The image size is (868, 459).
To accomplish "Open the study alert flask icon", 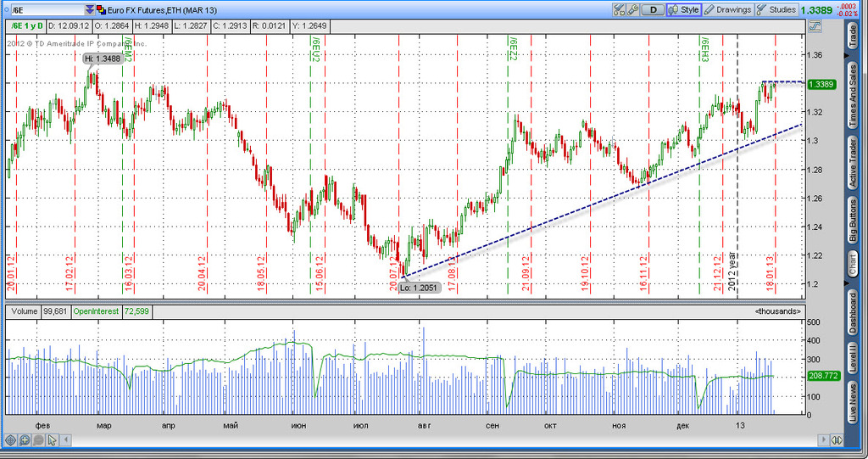I will 619,9.
